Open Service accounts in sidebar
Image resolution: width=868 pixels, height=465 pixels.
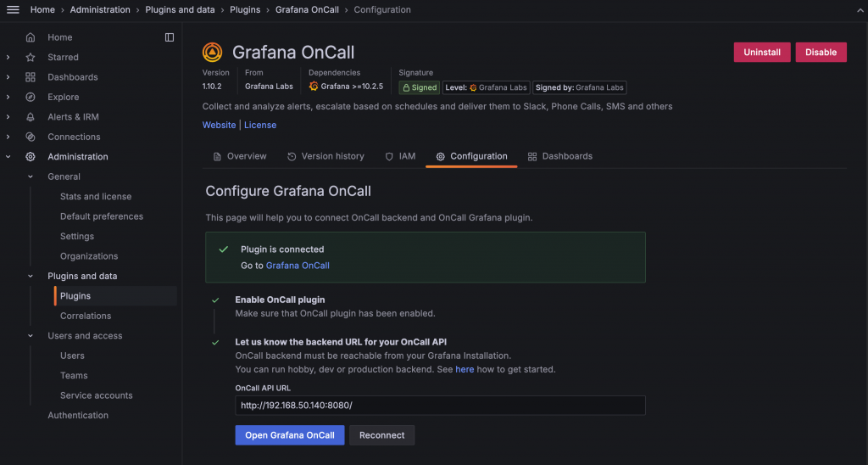(97, 395)
